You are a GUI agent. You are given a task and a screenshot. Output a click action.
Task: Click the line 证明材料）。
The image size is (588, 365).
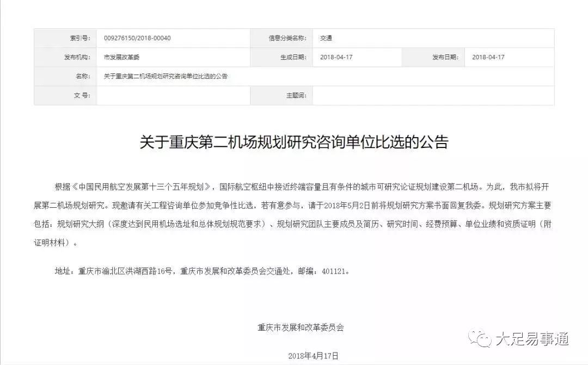pyautogui.click(x=56, y=243)
